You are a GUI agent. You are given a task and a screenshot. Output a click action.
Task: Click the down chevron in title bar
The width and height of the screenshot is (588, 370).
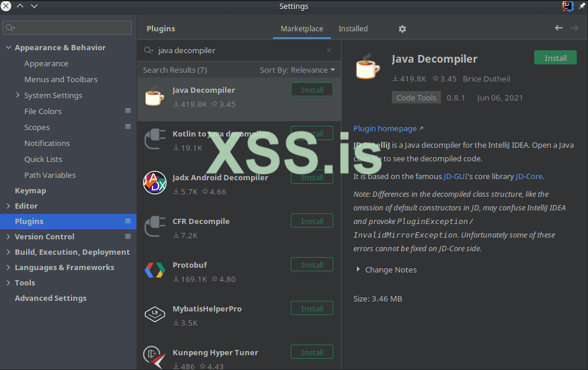34,6
